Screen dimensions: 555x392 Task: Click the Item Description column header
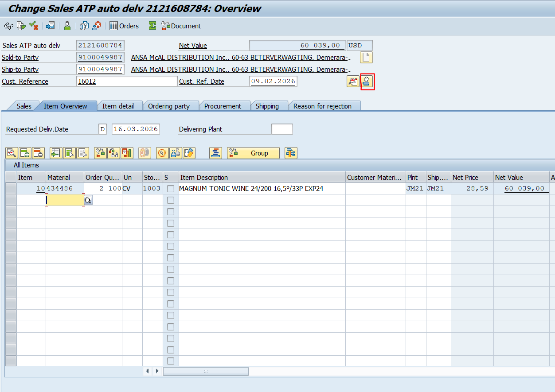coord(262,177)
